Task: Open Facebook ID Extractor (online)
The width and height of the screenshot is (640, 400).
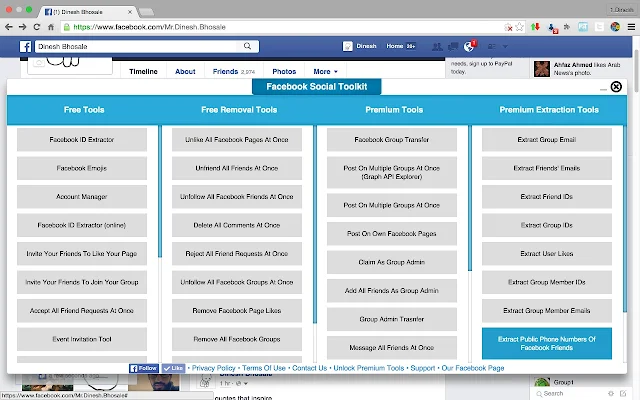Action: point(82,225)
